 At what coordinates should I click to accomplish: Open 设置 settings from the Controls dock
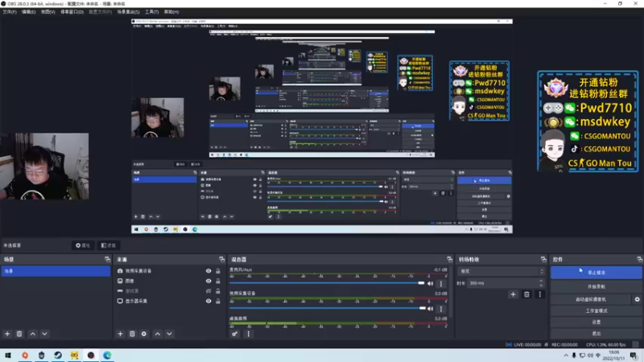pyautogui.click(x=596, y=323)
